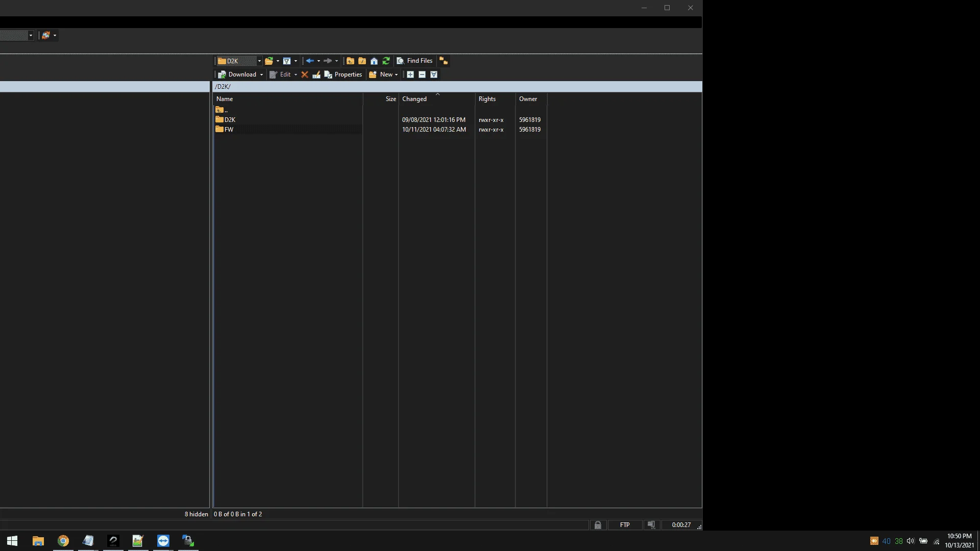Sort by the Owner column header
Screen dimensions: 980x551
point(531,99)
